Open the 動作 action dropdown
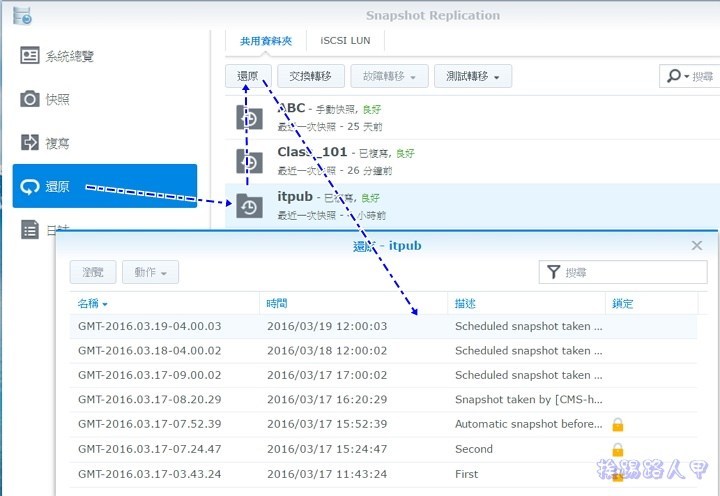This screenshot has height=496, width=720. tap(150, 272)
